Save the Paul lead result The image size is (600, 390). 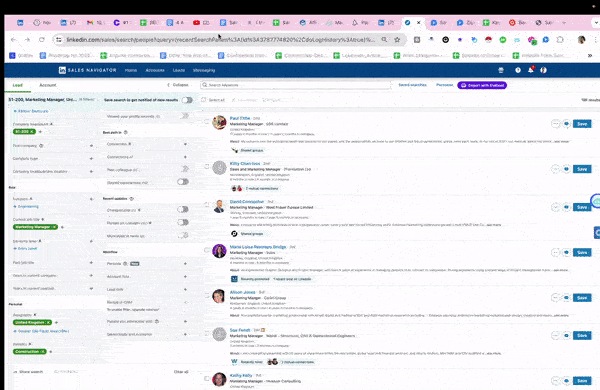(x=582, y=124)
